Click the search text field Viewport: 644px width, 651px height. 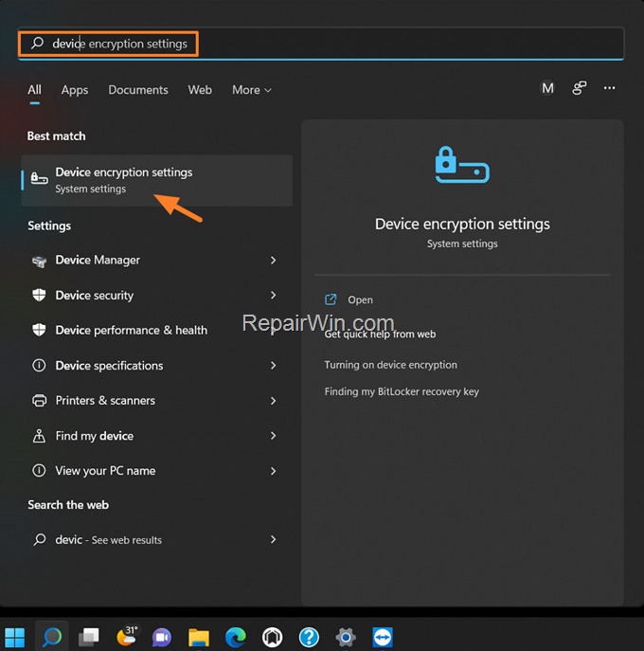321,44
